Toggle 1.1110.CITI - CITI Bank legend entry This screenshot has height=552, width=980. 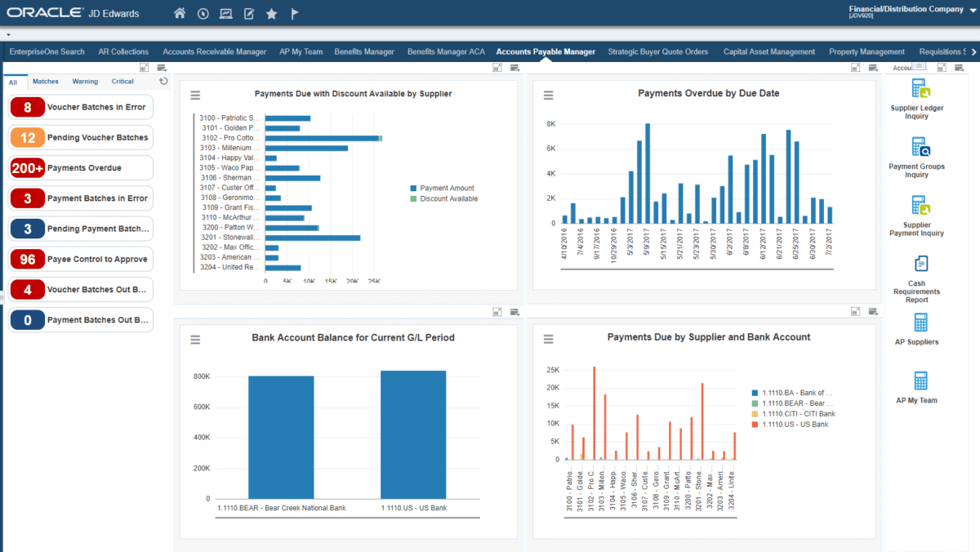click(794, 414)
